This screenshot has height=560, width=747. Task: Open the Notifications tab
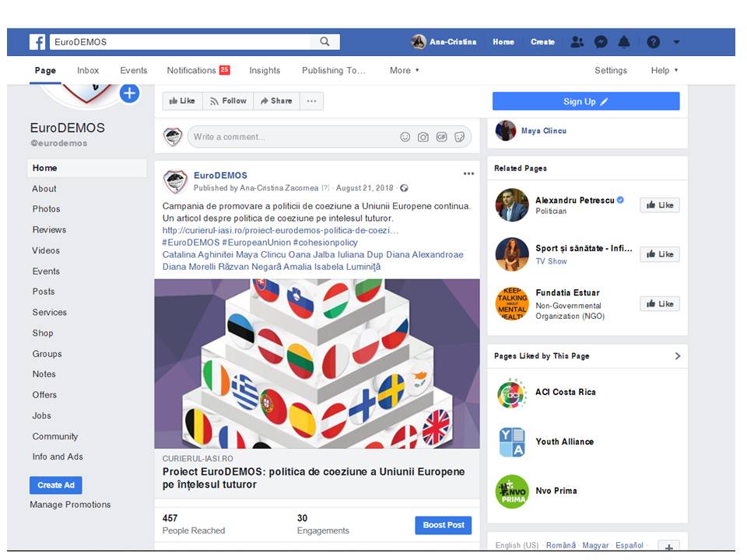(x=198, y=71)
